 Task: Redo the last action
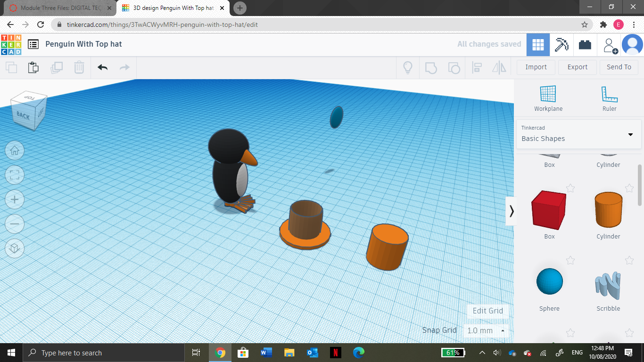(124, 67)
